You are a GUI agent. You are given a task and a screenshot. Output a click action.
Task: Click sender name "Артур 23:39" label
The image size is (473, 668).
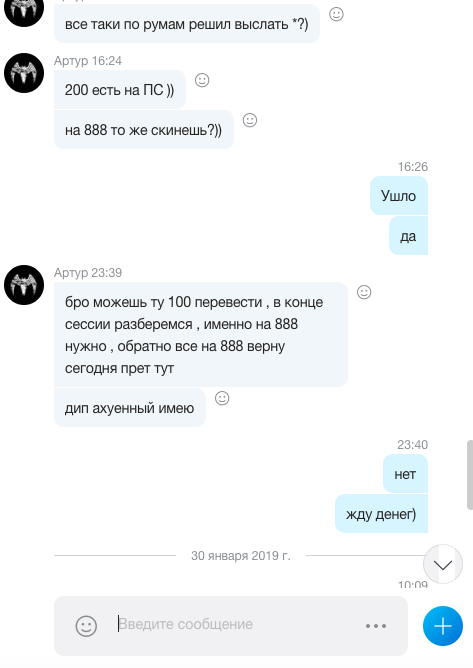88,273
